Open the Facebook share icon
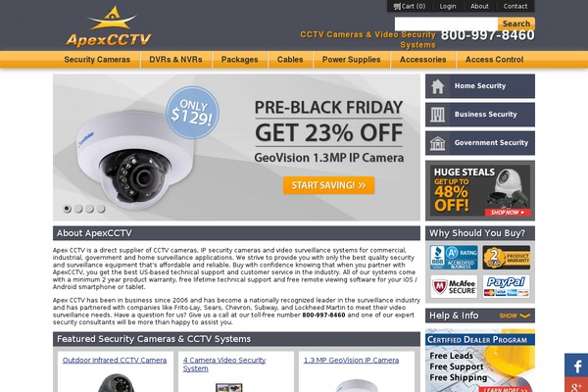The image size is (588, 392). pyautogui.click(x=576, y=366)
